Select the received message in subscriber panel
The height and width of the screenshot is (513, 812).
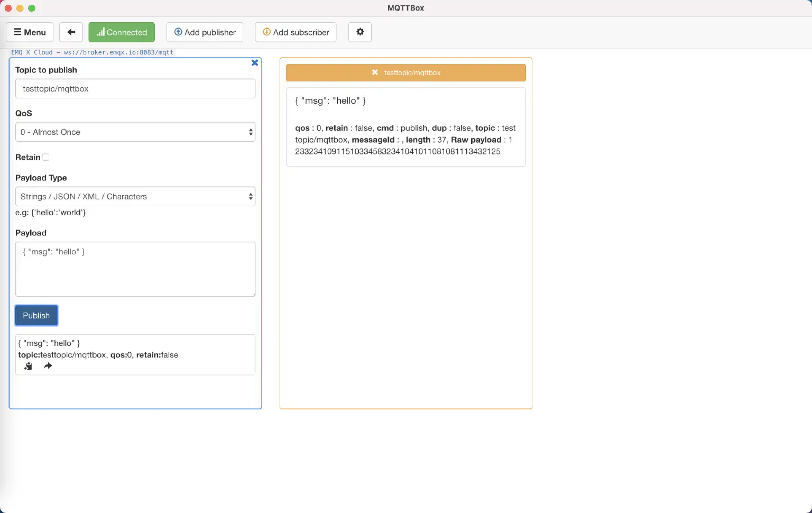pyautogui.click(x=405, y=127)
